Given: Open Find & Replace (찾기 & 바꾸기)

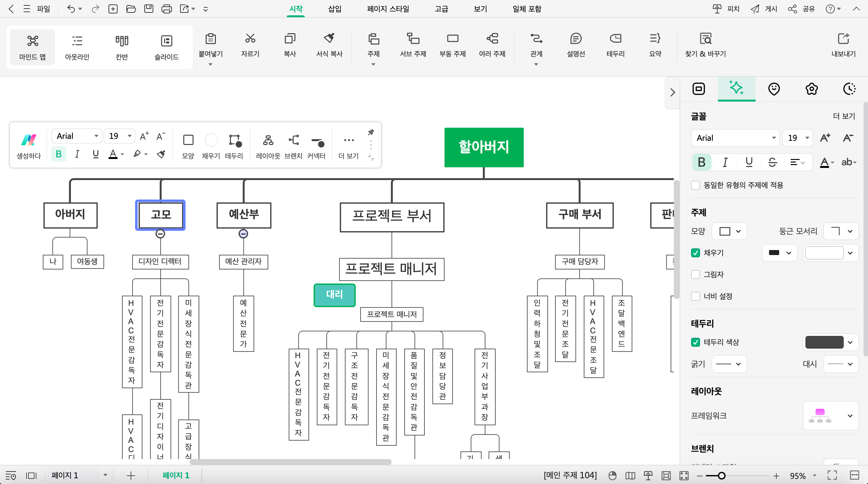Looking at the screenshot, I should pos(705,45).
